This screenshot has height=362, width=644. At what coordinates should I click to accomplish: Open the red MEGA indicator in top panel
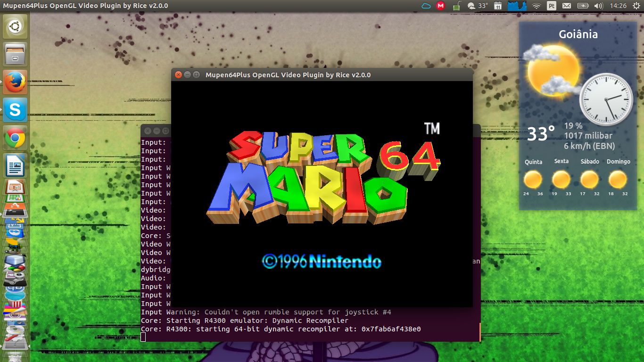[441, 6]
